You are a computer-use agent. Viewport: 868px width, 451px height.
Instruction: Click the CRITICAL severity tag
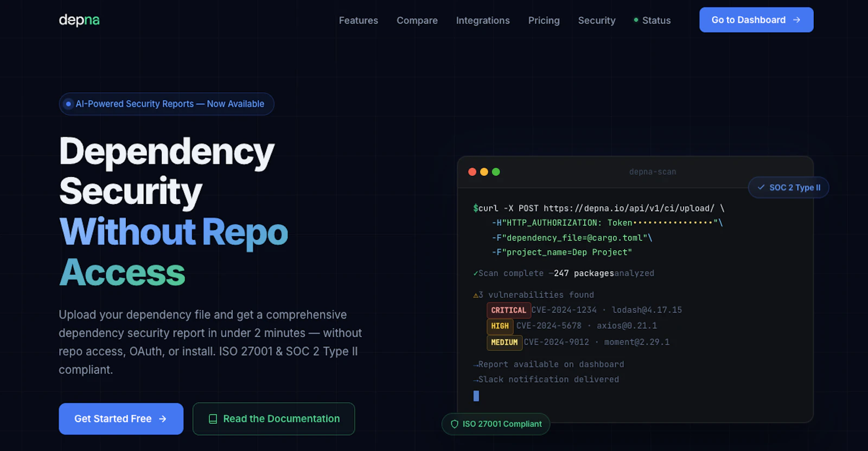point(508,310)
